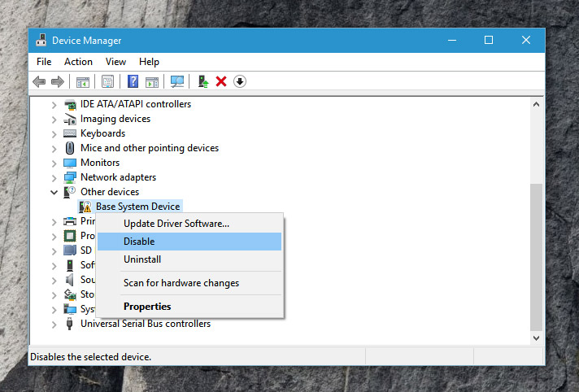Expand the IDE ATA/ATAPI controllers node
The width and height of the screenshot is (579, 392).
[54, 104]
